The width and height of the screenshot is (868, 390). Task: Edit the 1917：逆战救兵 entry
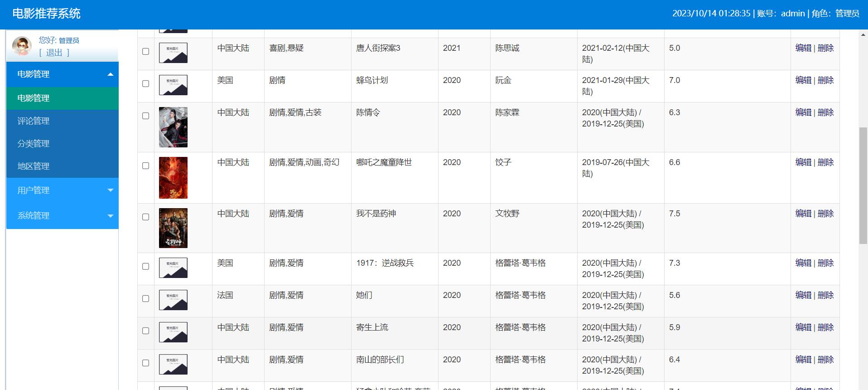point(803,263)
